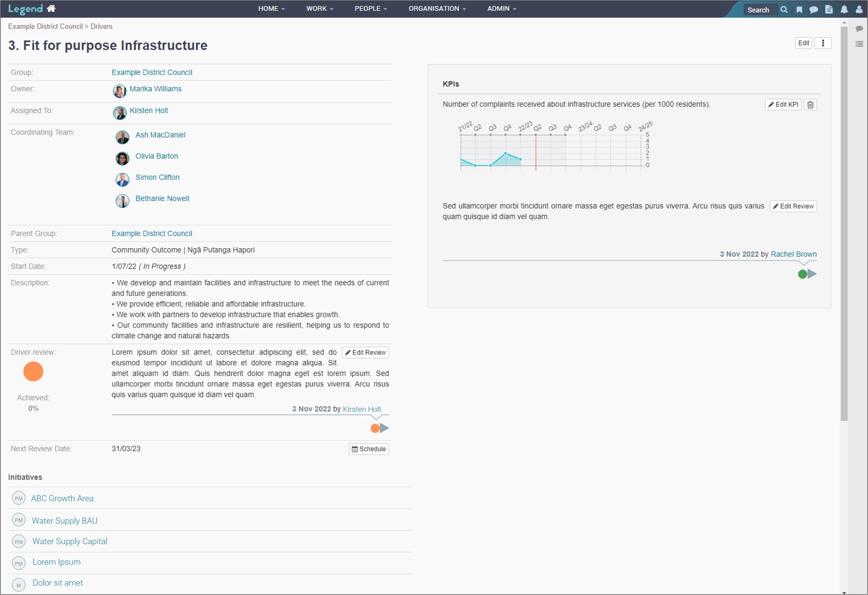
Task: Open the list icon in right sidebar
Action: pyautogui.click(x=859, y=44)
